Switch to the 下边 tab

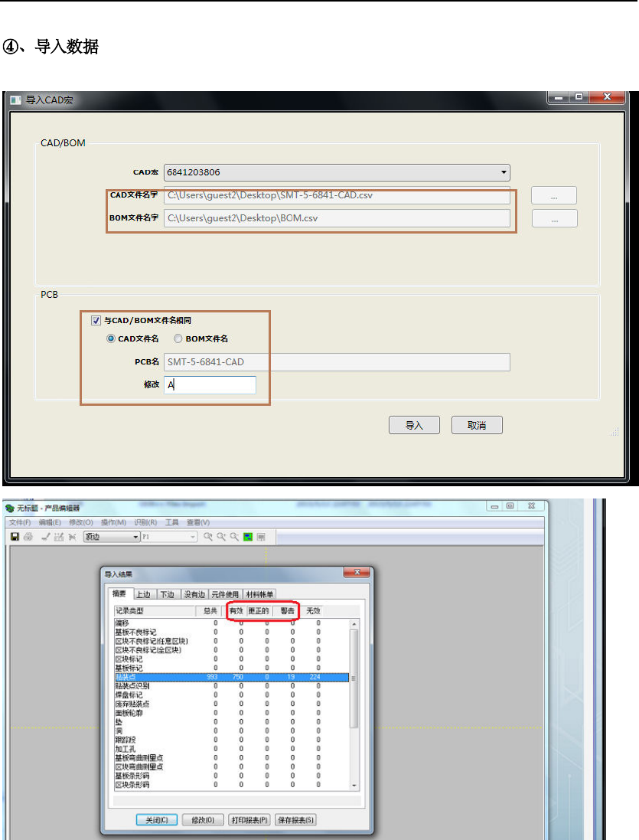pos(168,595)
